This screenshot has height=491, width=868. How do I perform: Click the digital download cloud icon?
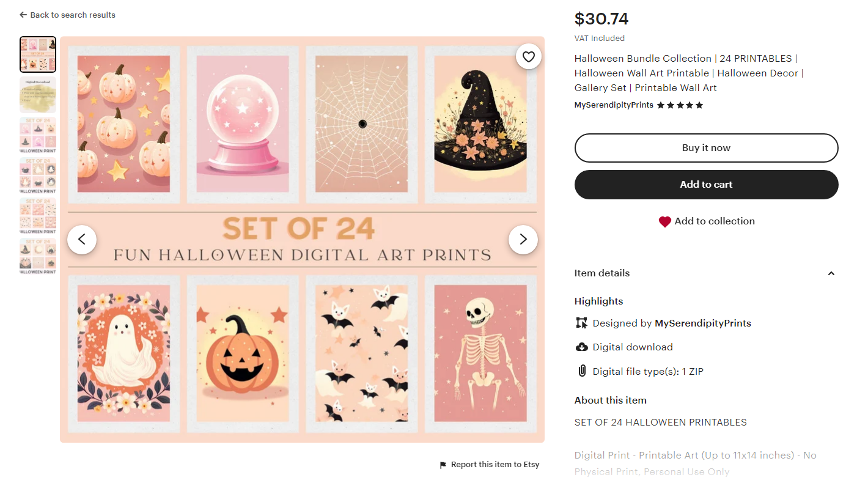(x=581, y=347)
